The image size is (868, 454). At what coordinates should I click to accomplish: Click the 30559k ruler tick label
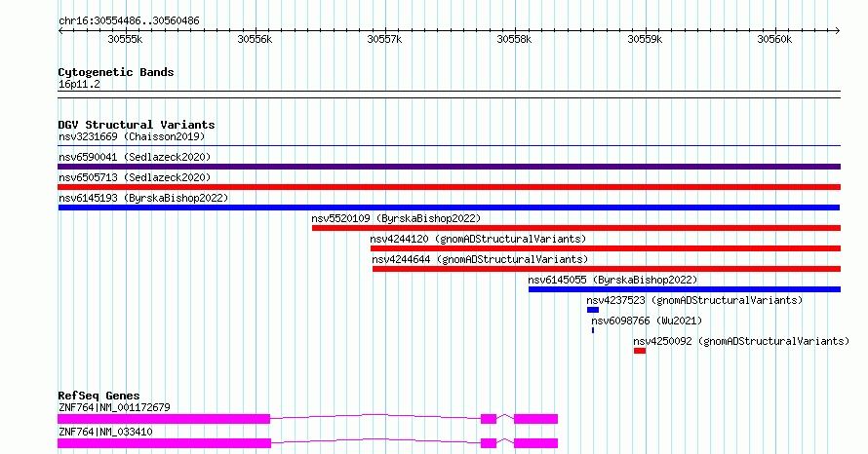[x=645, y=39]
